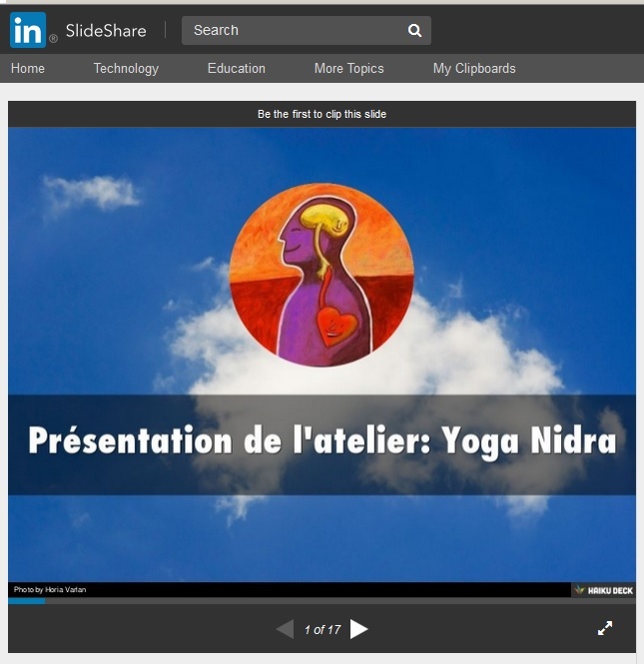Focus the Search input field

[295, 31]
